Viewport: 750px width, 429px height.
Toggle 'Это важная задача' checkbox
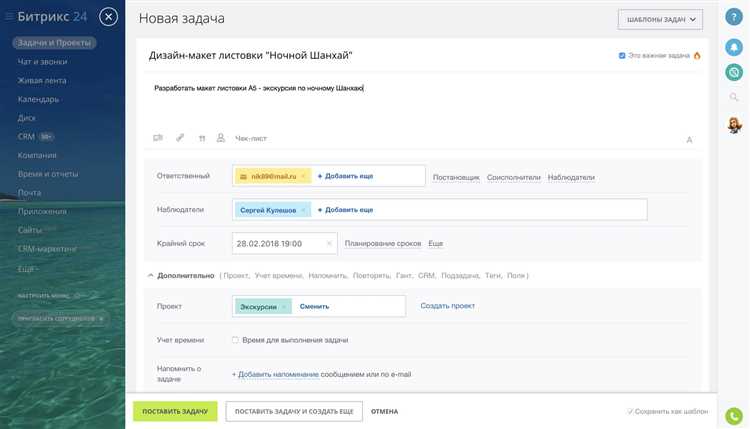[622, 55]
